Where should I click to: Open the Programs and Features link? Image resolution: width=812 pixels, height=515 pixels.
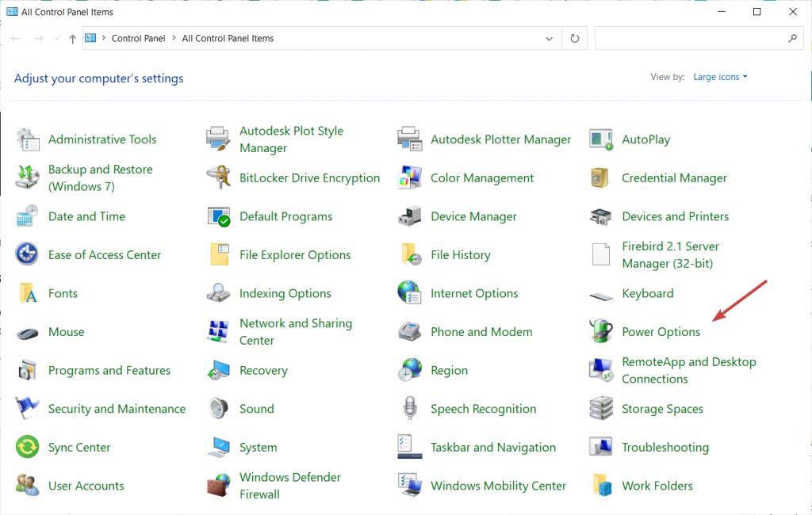[109, 370]
